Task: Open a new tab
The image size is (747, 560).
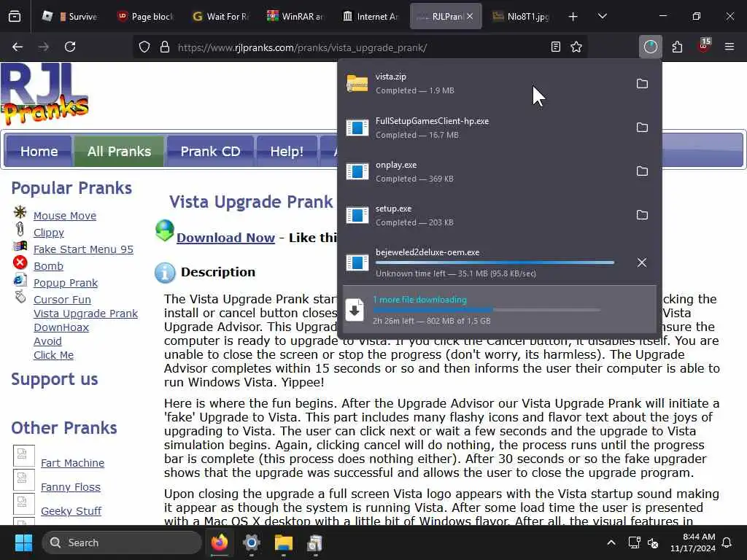Action: 573,17
